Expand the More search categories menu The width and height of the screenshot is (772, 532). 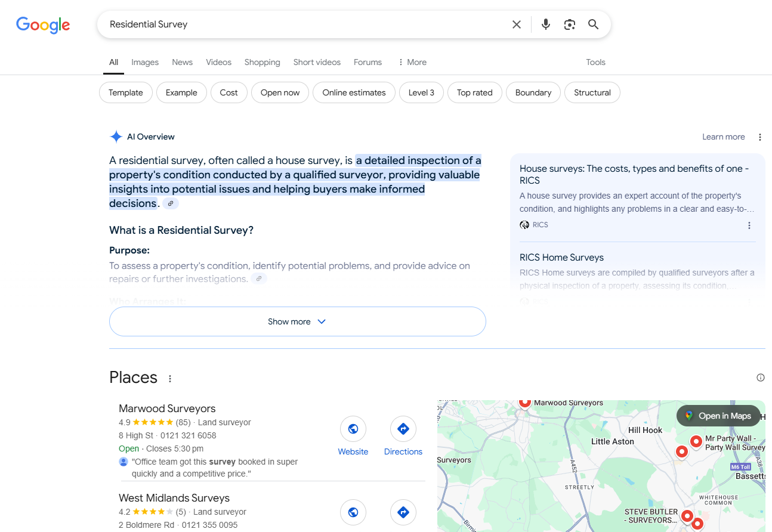tap(412, 62)
